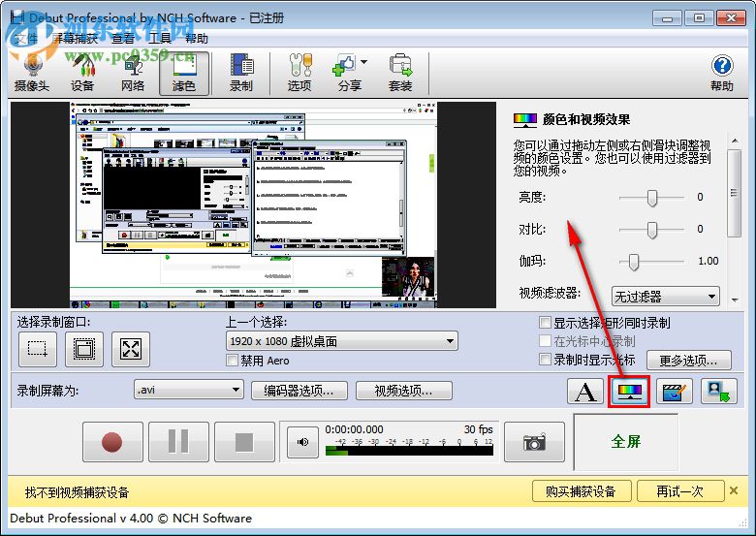Open the 1920 x 1080 虚拟桌面 dropdown
756x536 pixels.
pos(342,341)
